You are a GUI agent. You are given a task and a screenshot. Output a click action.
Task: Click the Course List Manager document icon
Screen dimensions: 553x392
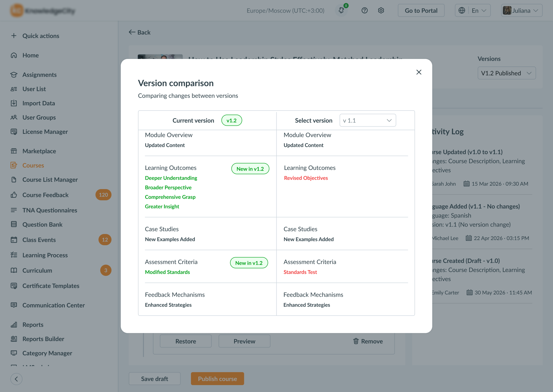[x=14, y=180]
